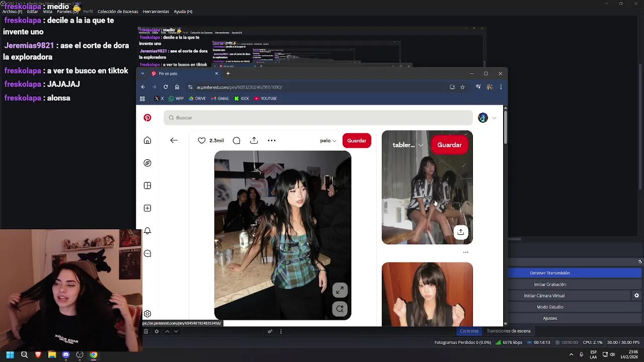Select the 'Pin en pelo' browser tab
Viewport: 644px width, 362px height.
point(185,73)
